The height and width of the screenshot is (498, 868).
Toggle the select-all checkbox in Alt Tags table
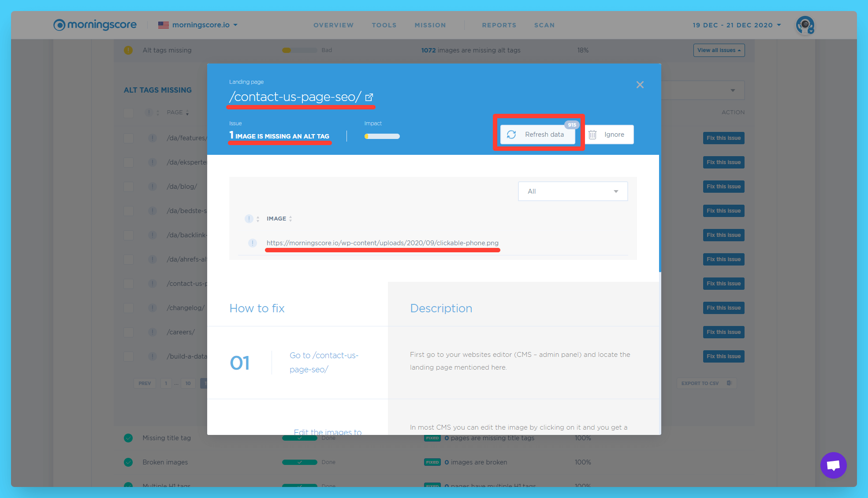[x=129, y=113]
